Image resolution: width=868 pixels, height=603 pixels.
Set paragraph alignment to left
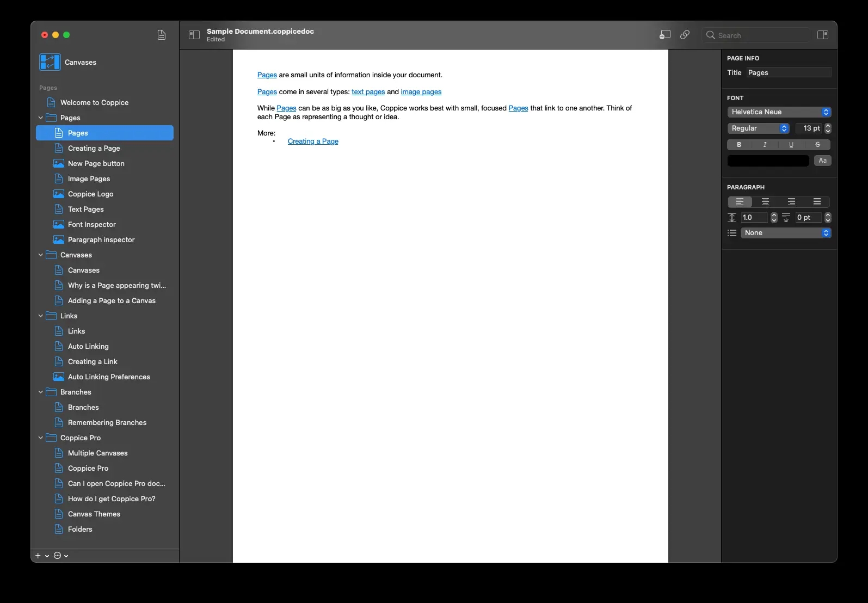[740, 202]
